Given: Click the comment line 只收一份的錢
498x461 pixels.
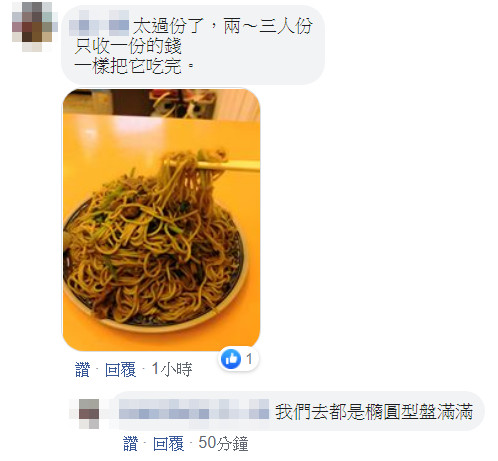Looking at the screenshot, I should 128,46.
